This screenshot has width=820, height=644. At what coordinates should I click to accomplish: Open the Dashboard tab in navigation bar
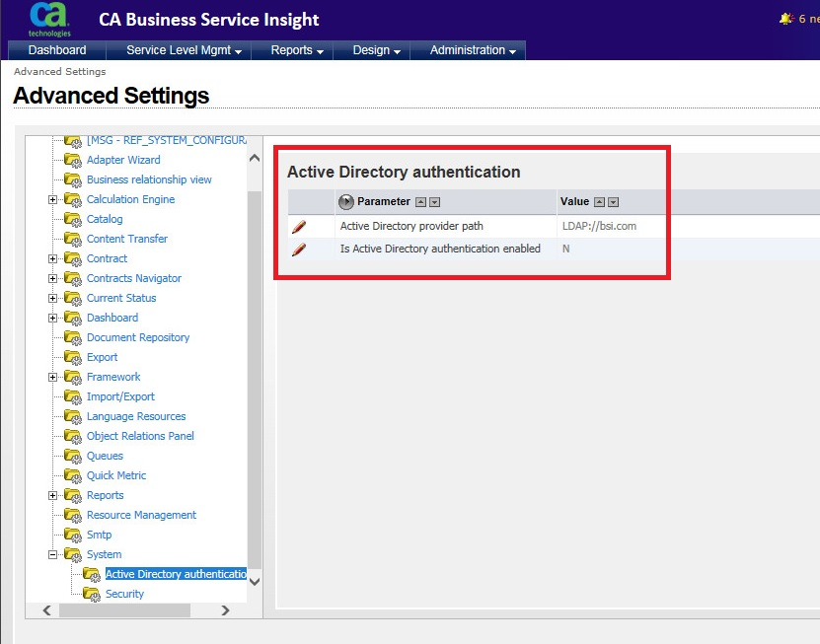coord(57,50)
